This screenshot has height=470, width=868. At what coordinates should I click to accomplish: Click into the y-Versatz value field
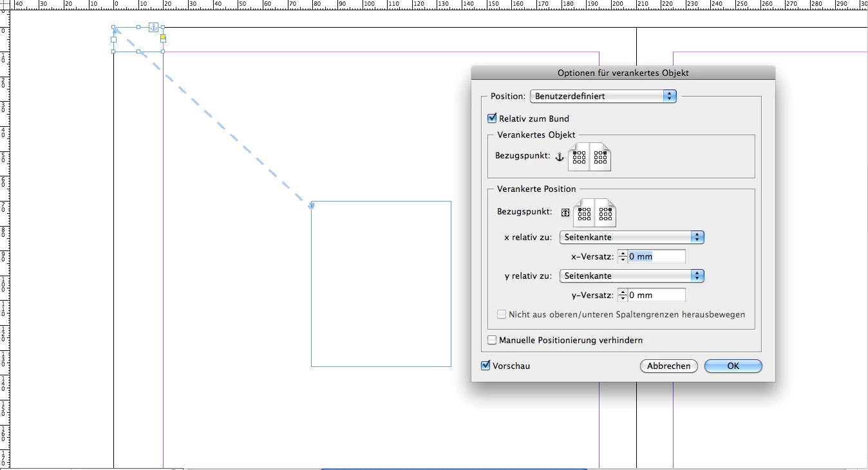(x=656, y=295)
